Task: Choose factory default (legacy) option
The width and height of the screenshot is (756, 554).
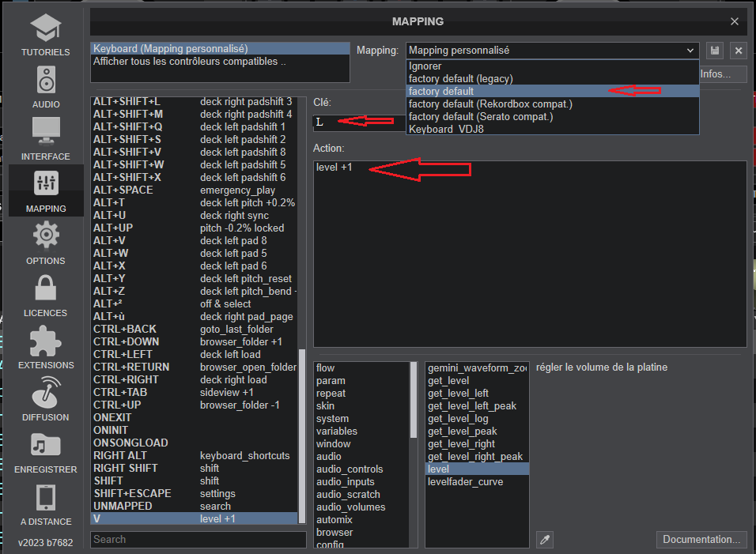Action: coord(553,78)
